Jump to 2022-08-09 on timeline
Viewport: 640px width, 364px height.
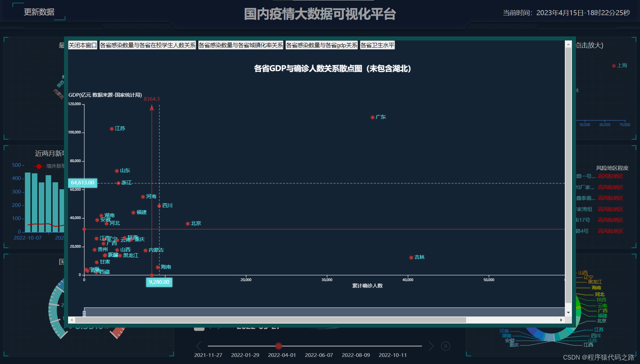(356, 355)
